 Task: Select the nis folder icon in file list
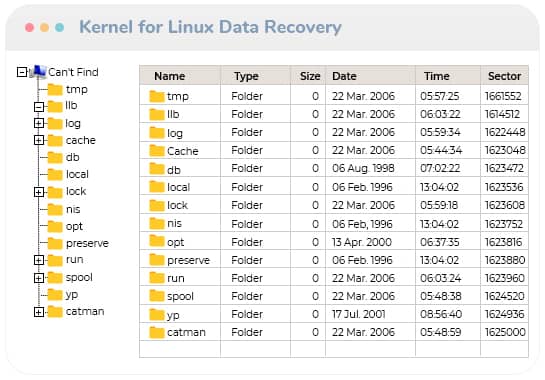point(157,223)
